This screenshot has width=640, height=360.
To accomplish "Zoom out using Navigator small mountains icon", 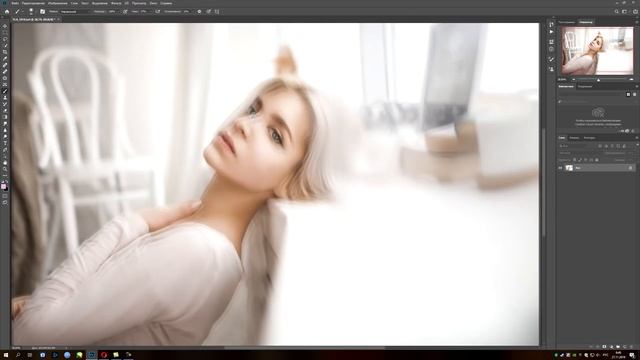I will (573, 80).
